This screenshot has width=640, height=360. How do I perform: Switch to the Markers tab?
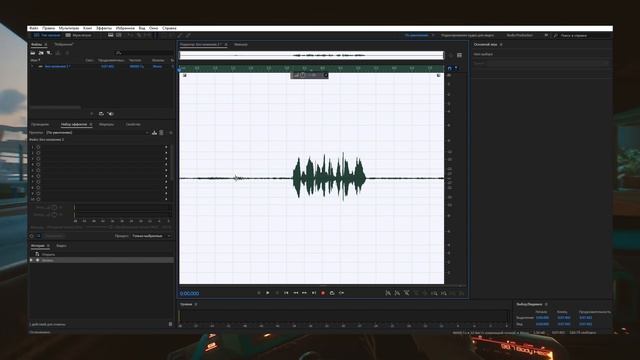coord(107,124)
